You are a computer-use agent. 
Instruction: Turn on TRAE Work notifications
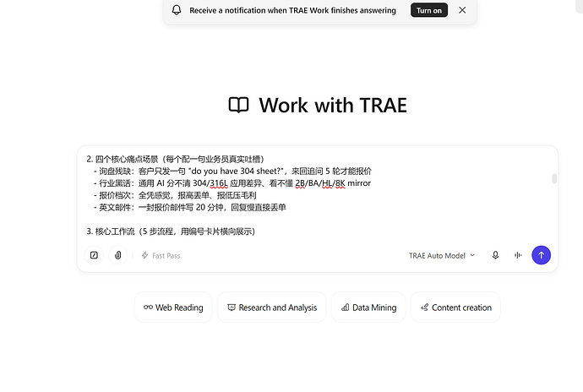pyautogui.click(x=429, y=10)
